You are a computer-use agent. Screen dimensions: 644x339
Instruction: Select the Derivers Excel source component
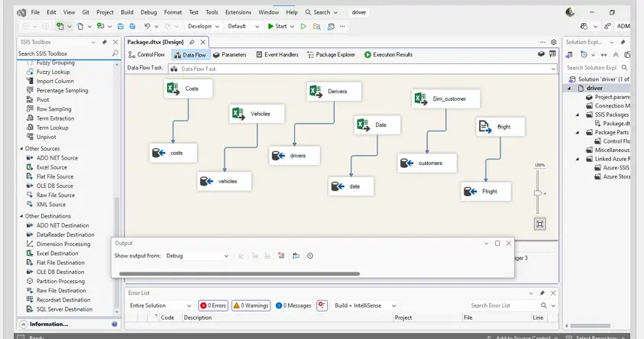pos(334,92)
